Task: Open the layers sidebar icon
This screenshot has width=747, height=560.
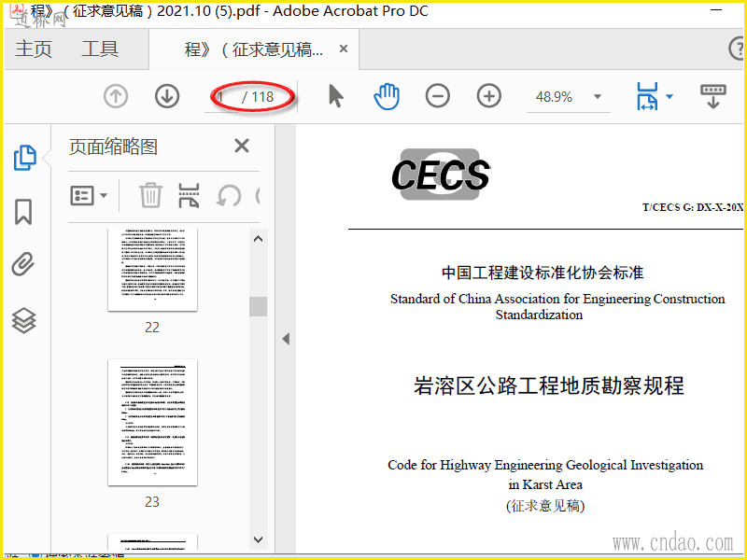Action: [x=23, y=320]
